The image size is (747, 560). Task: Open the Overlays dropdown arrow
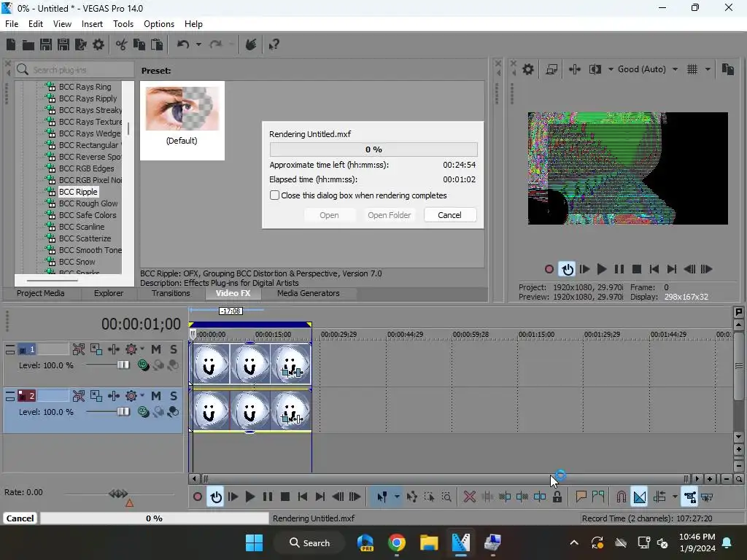tap(708, 69)
